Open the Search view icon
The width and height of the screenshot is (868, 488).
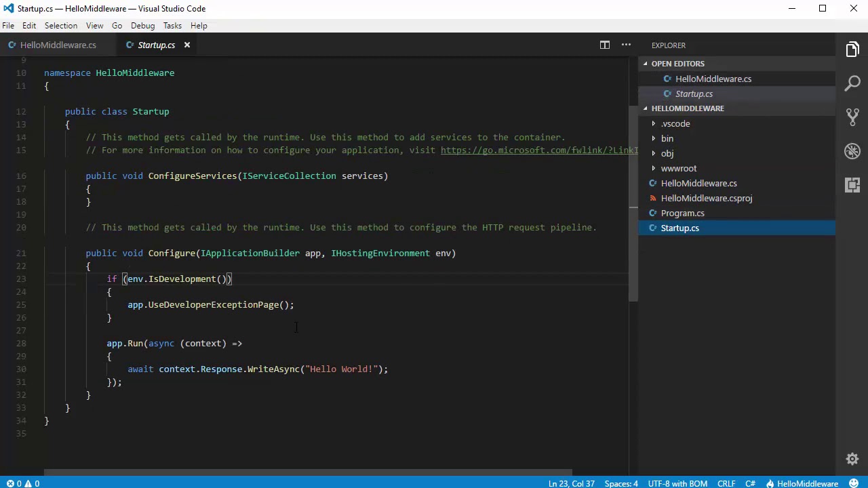click(852, 83)
